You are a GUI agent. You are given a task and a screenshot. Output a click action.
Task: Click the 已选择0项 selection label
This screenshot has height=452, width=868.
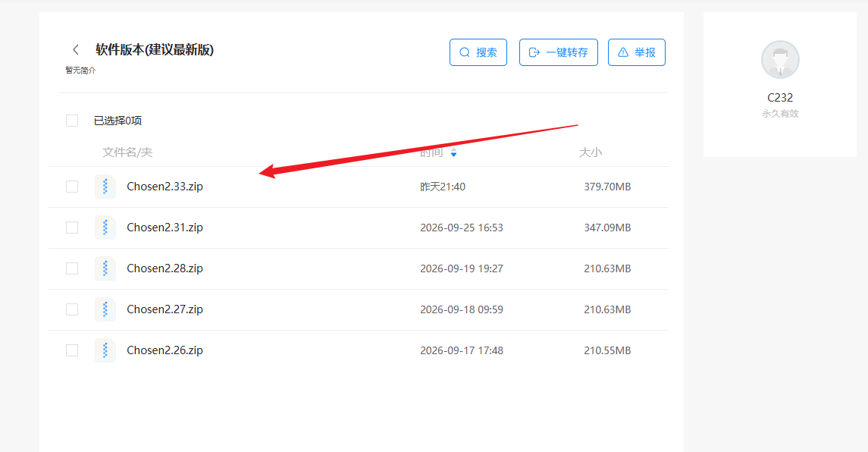coord(118,121)
